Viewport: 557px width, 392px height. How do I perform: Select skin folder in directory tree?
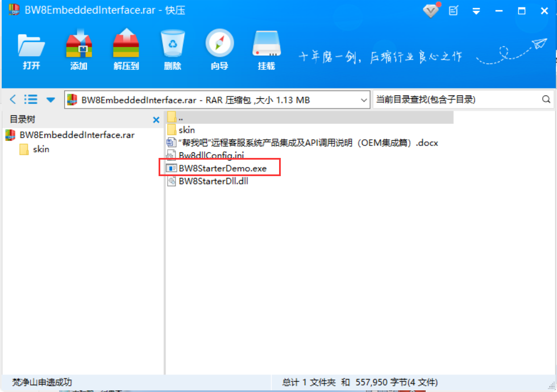click(35, 149)
